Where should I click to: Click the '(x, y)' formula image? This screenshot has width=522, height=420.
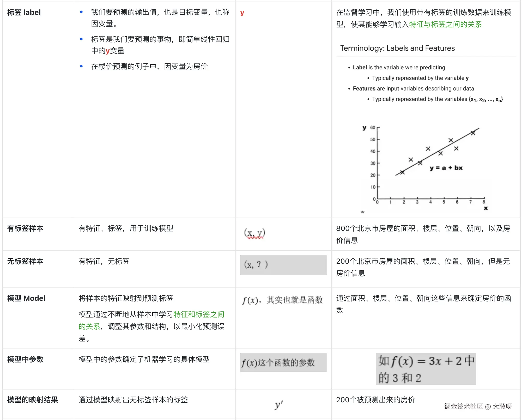254,233
